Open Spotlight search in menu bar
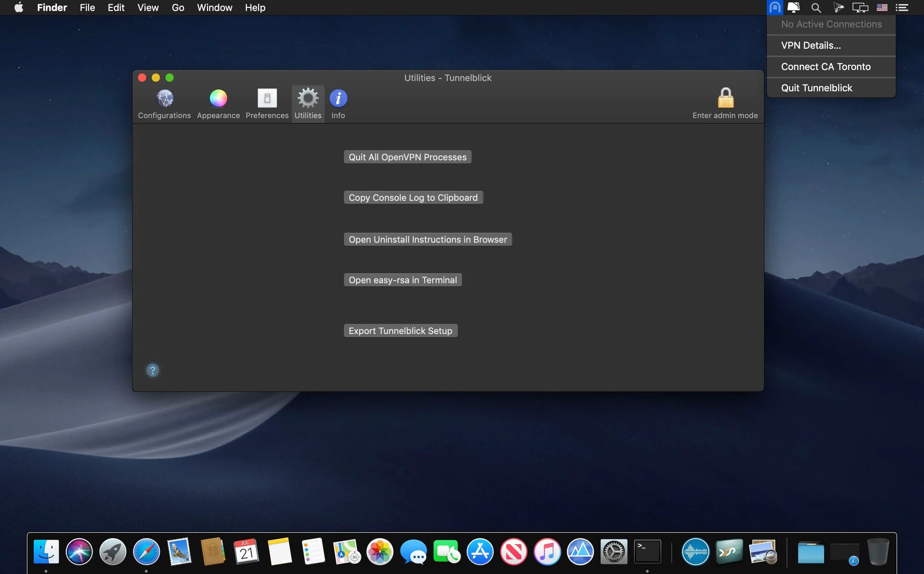Screen dimensions: 924x574 (x=816, y=8)
